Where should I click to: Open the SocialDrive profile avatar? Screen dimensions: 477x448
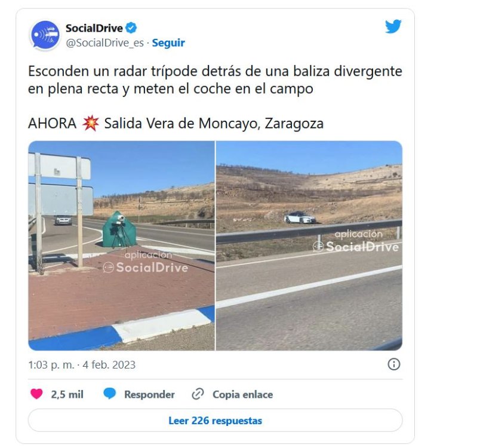coord(45,35)
